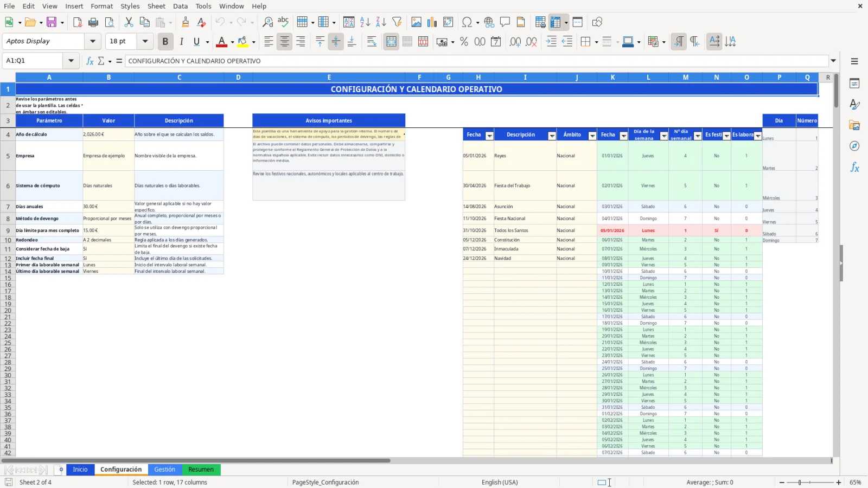Screen dimensions: 868x488
Task: Toggle Center Horizontally alignment
Action: [x=284, y=42]
